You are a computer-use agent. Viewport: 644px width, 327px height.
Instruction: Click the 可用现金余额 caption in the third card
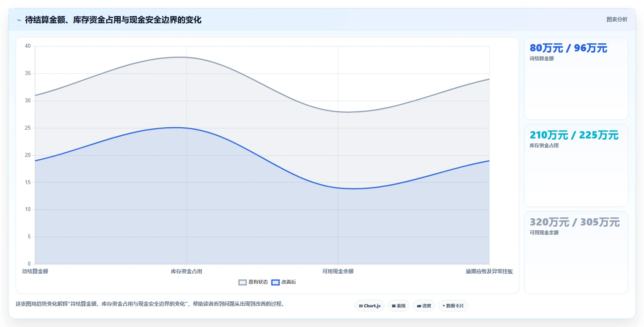[x=544, y=233]
